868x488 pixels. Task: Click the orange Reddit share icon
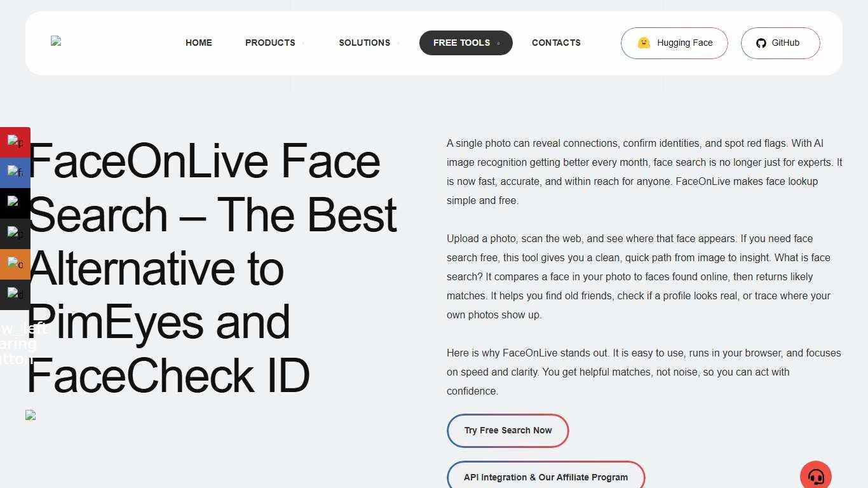tap(15, 264)
